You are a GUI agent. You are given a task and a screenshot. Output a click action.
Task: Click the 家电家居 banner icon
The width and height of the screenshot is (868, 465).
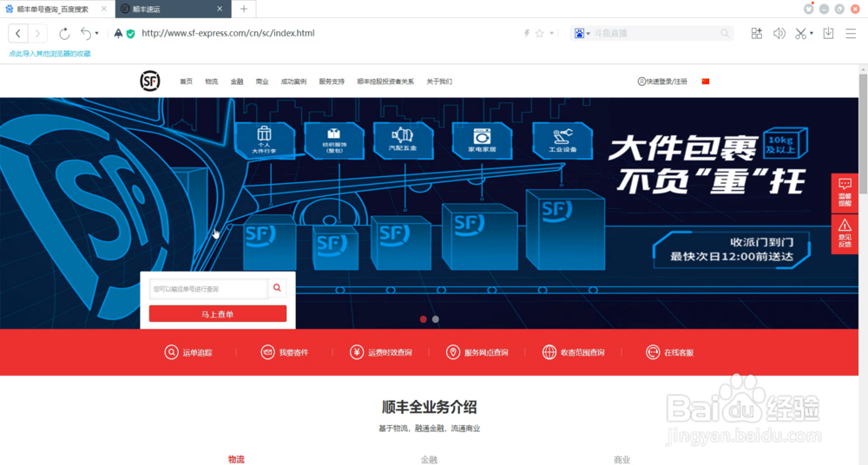pyautogui.click(x=482, y=140)
